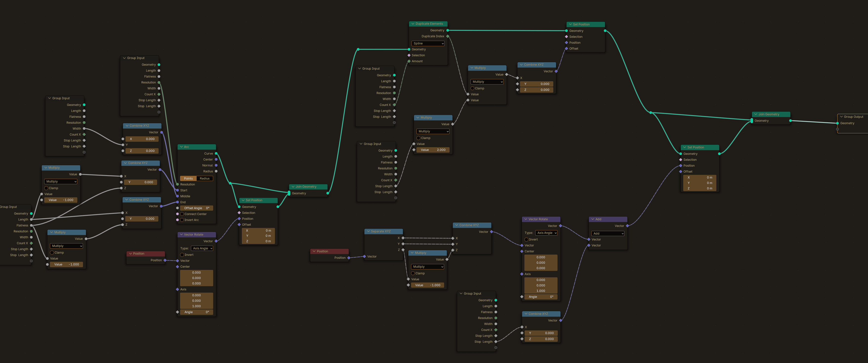
Task: Open operation dropdown of Multiply node with Value 2.000
Action: 433,131
